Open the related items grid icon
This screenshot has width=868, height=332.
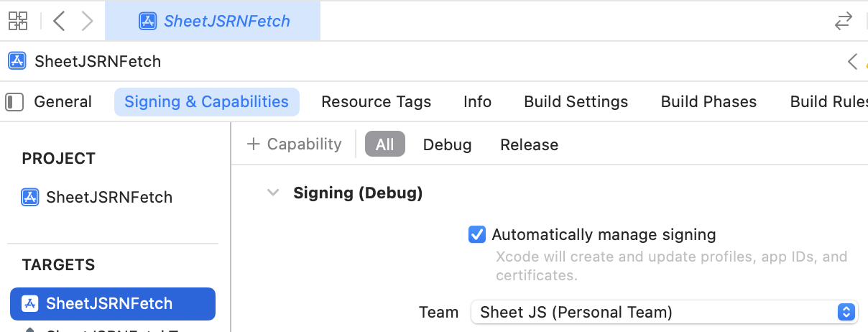18,21
